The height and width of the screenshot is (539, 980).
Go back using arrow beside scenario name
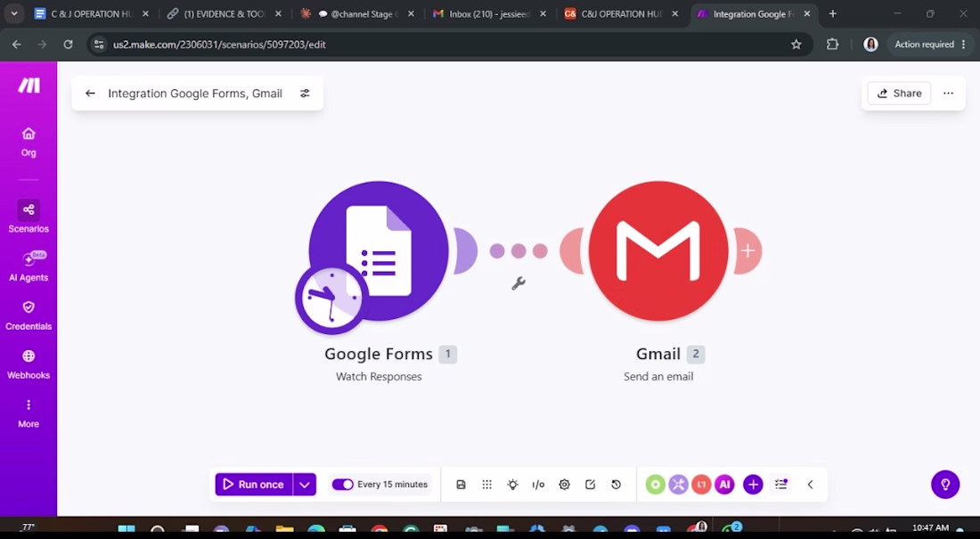coord(90,94)
